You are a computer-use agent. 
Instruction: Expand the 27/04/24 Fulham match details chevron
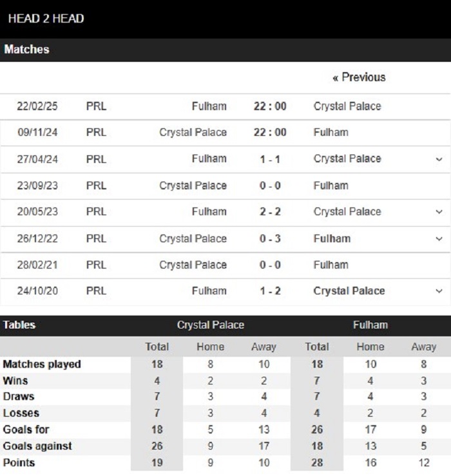(x=439, y=159)
